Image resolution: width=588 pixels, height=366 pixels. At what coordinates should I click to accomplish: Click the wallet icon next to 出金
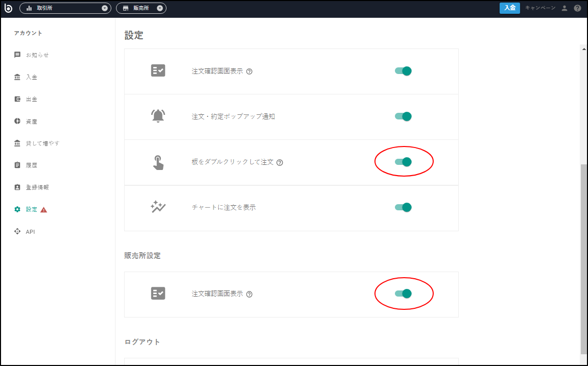(x=17, y=99)
